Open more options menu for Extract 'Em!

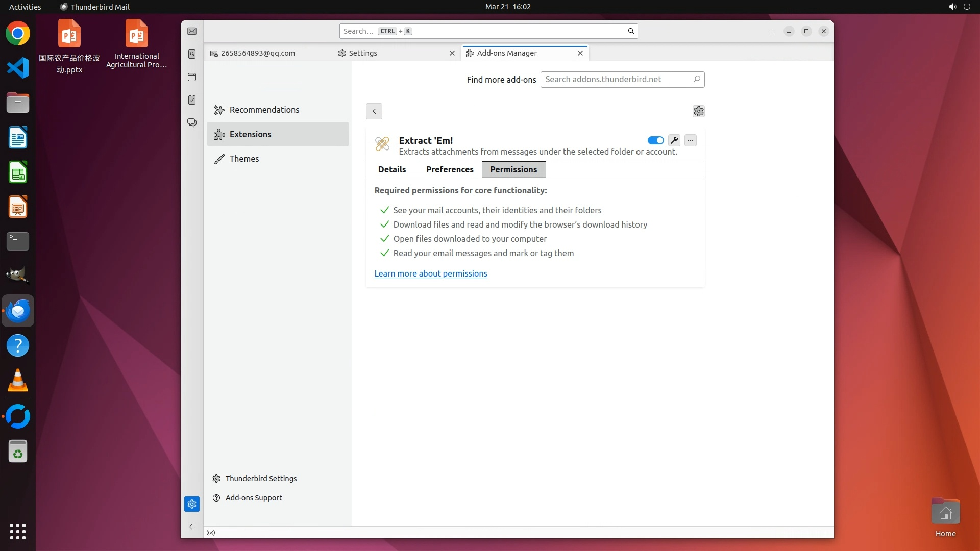[690, 140]
